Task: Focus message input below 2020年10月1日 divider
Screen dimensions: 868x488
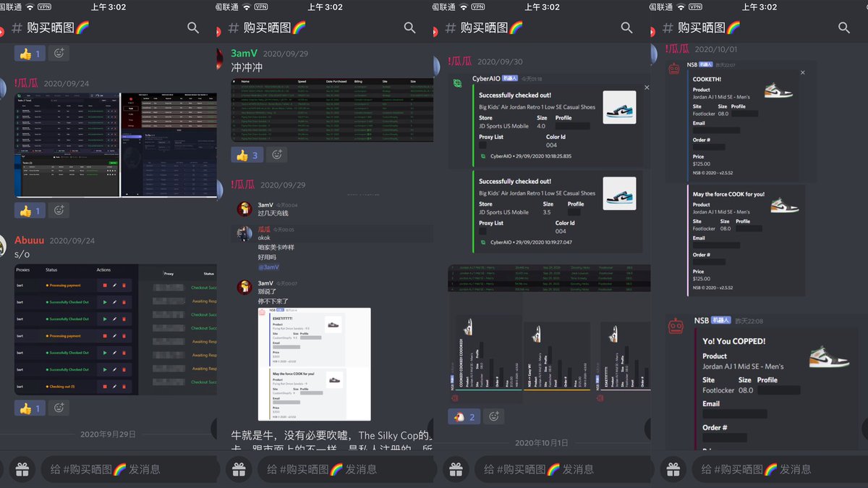Action: click(563, 469)
